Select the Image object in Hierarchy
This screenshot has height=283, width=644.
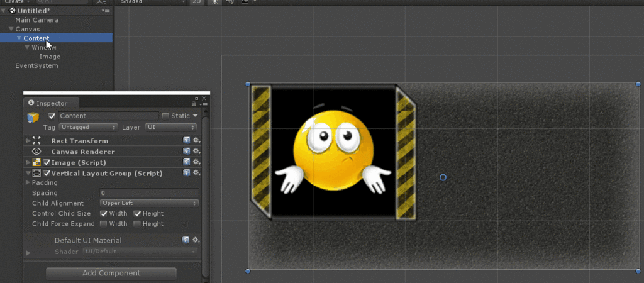pyautogui.click(x=50, y=57)
